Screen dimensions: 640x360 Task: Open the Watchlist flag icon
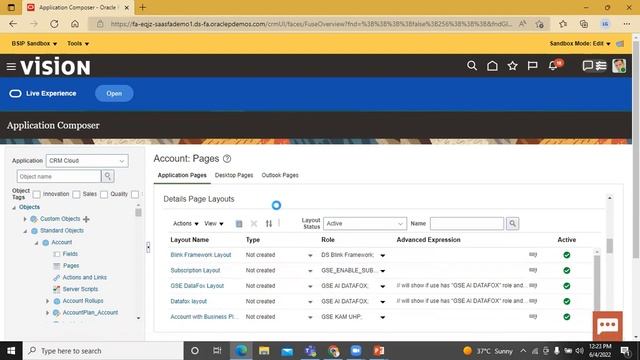click(x=532, y=66)
